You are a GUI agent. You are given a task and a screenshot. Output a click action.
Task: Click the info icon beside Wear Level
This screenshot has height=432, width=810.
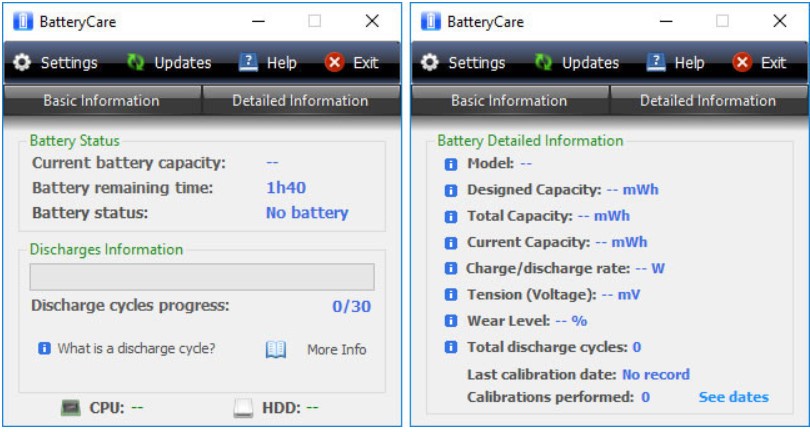coord(451,322)
